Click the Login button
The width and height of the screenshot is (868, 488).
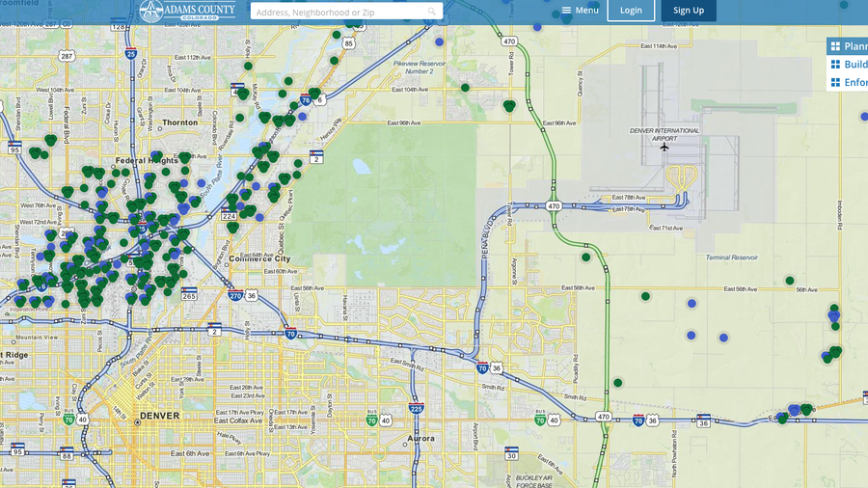pos(631,11)
